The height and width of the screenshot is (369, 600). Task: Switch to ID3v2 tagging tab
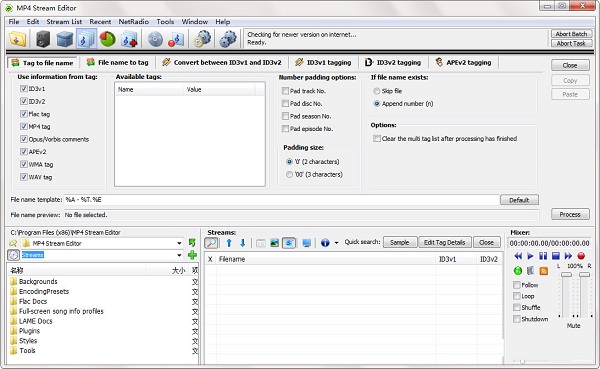tap(393, 62)
